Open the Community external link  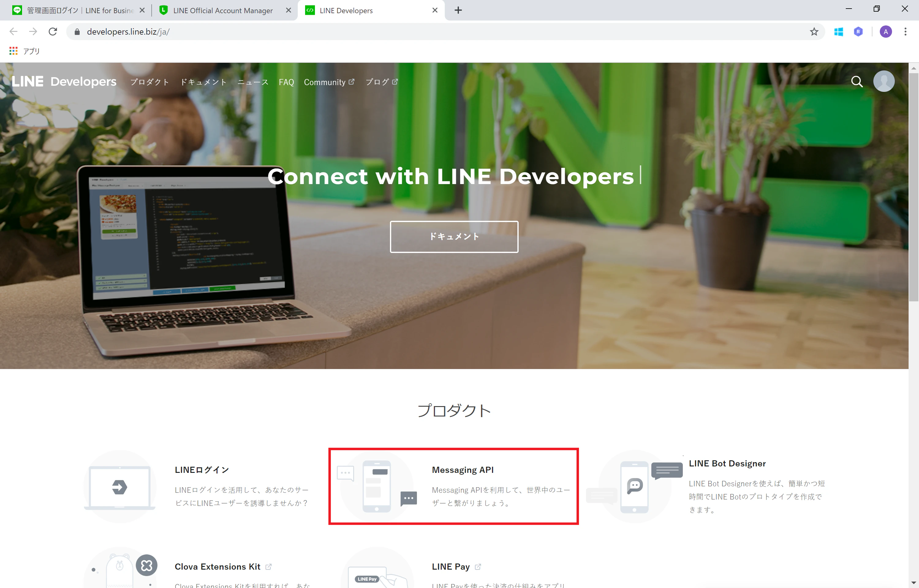click(x=329, y=82)
